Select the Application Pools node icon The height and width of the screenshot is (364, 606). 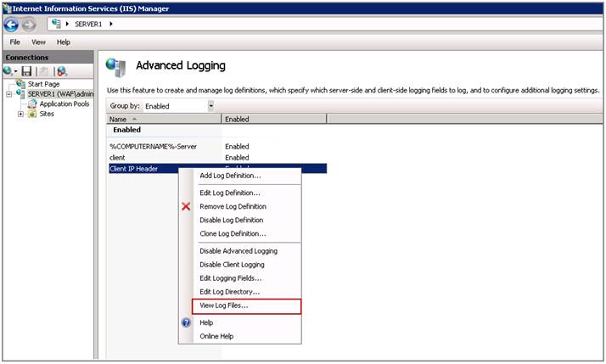(32, 104)
